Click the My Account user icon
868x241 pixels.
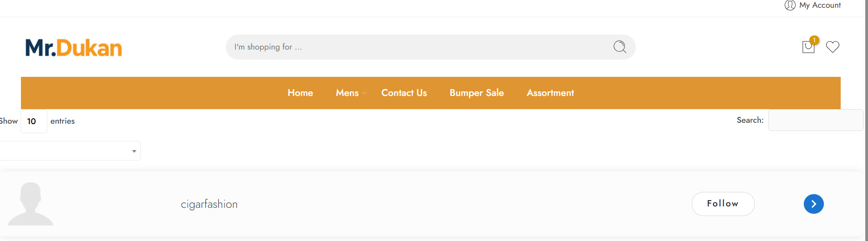(790, 5)
